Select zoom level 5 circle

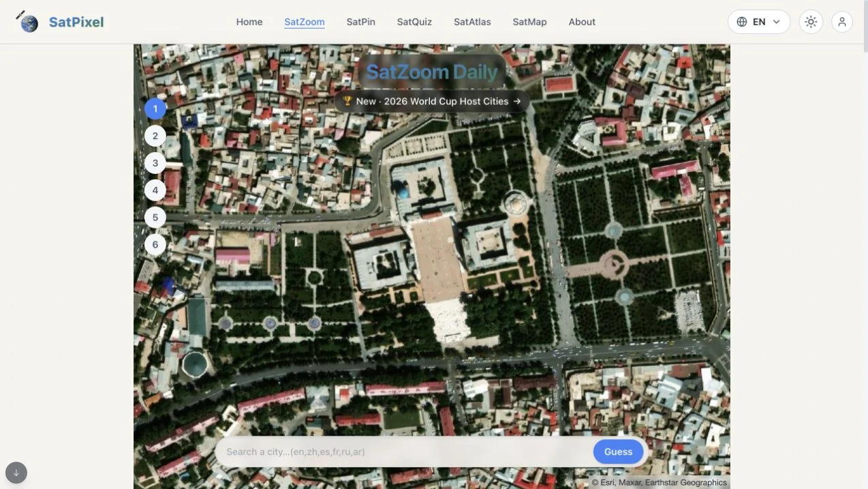[x=155, y=218]
